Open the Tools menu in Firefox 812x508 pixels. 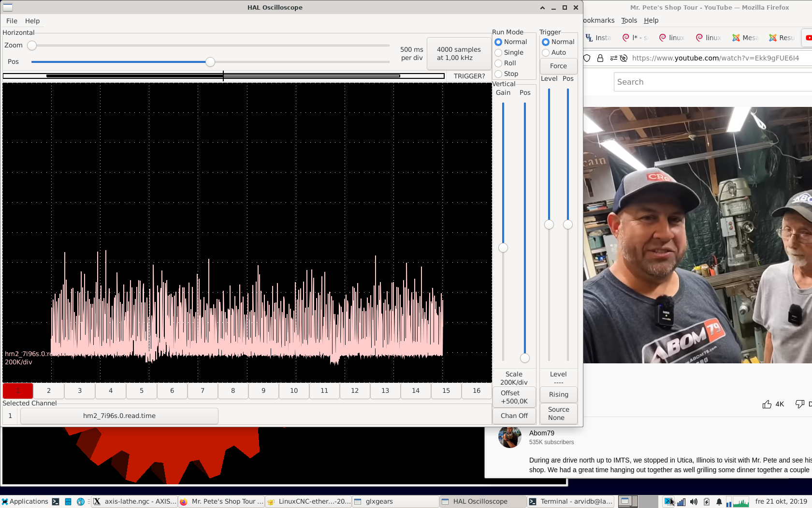tap(629, 20)
